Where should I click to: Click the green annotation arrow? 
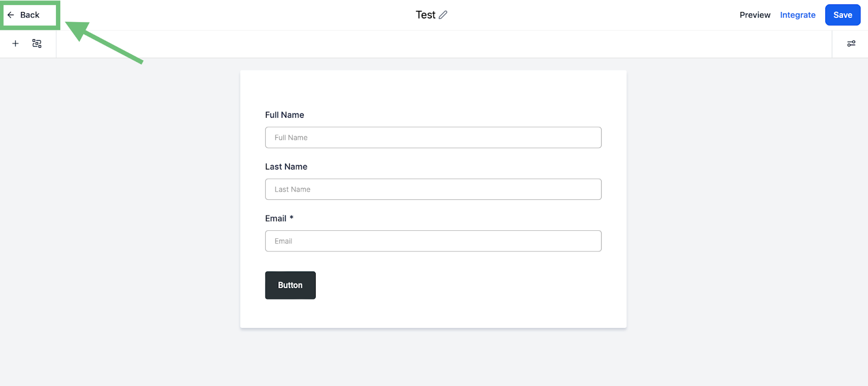click(x=104, y=42)
